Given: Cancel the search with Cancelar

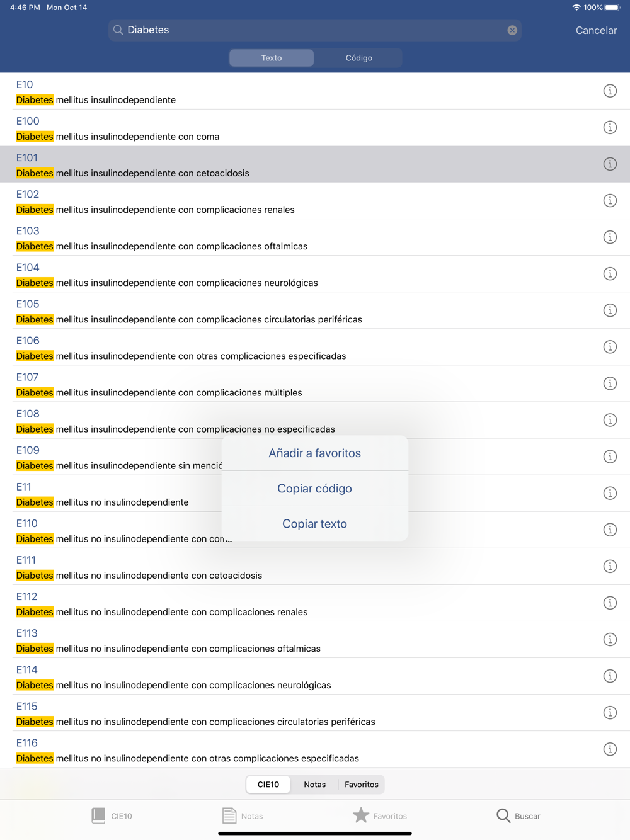Looking at the screenshot, I should point(596,30).
